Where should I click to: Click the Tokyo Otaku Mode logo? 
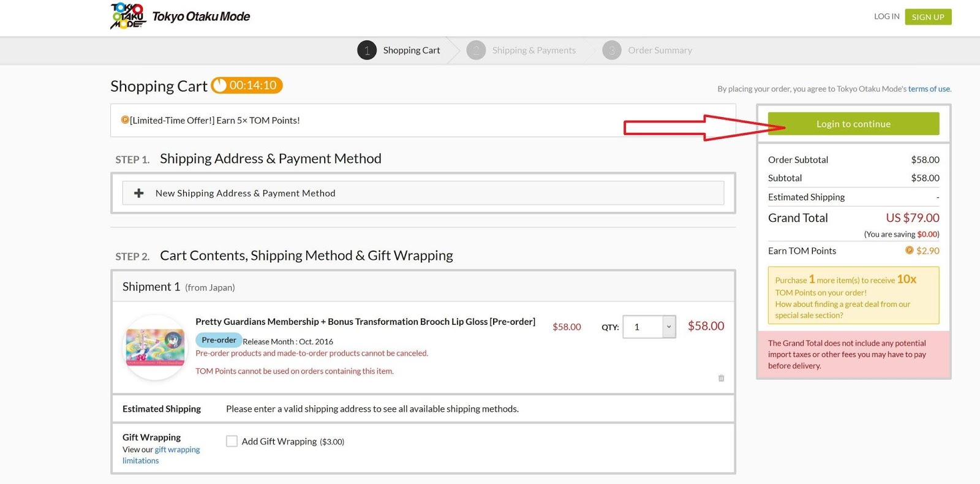[x=128, y=17]
